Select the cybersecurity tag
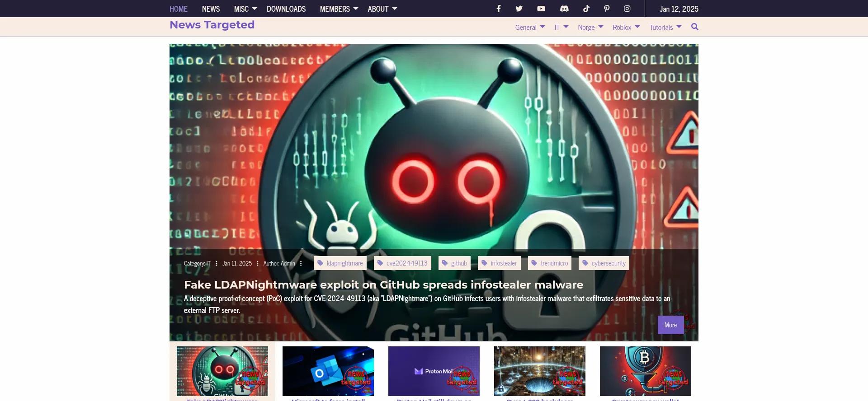 click(604, 263)
